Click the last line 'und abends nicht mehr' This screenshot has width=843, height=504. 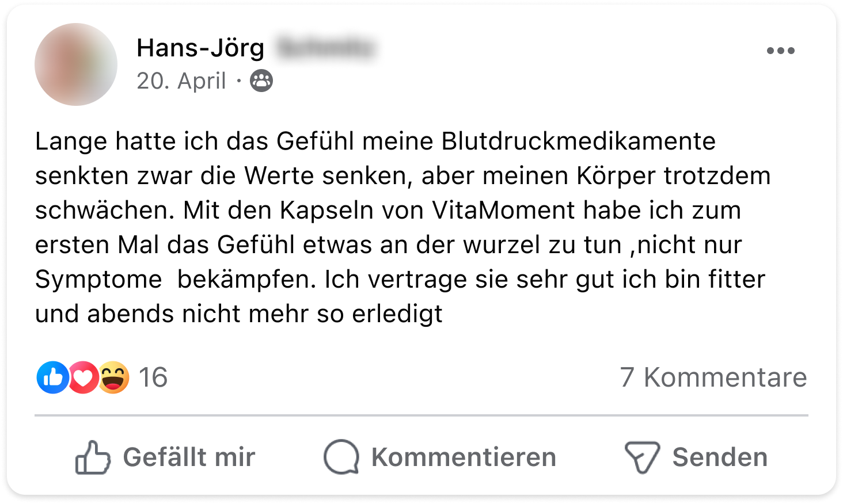[238, 314]
